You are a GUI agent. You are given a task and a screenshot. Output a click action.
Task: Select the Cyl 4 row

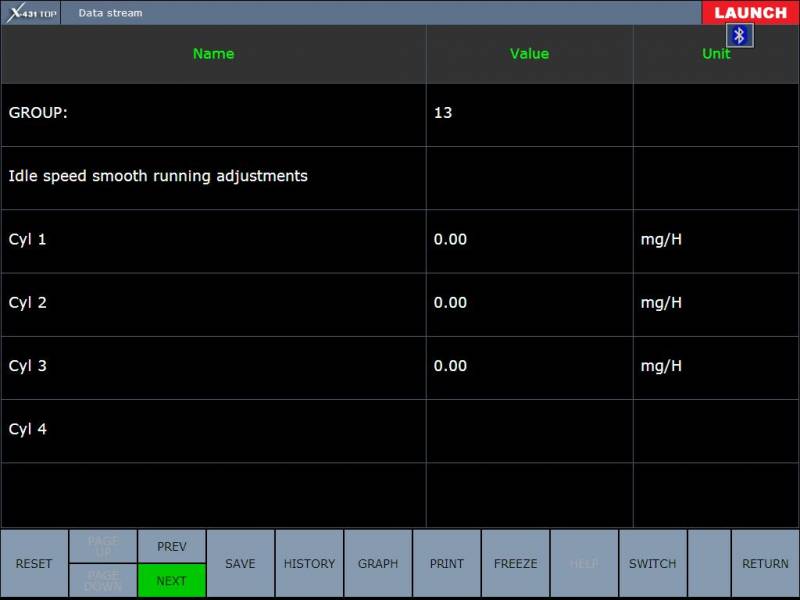pyautogui.click(x=213, y=430)
